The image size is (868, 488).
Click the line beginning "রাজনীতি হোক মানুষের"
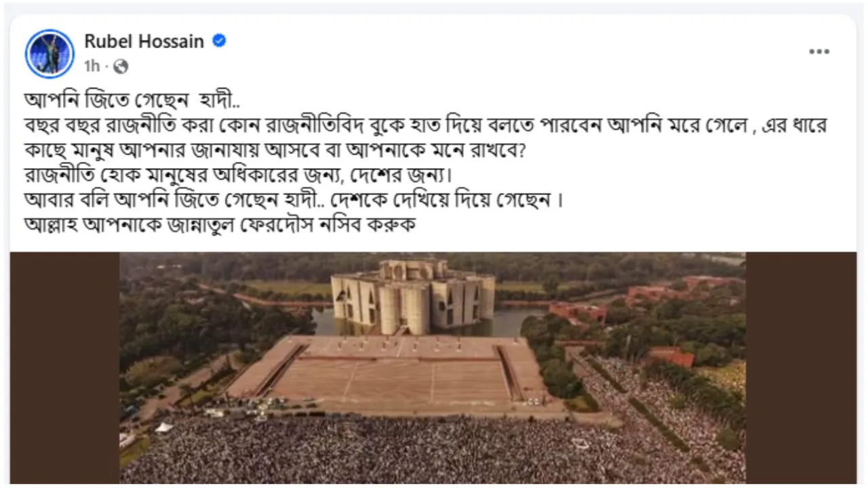point(237,176)
